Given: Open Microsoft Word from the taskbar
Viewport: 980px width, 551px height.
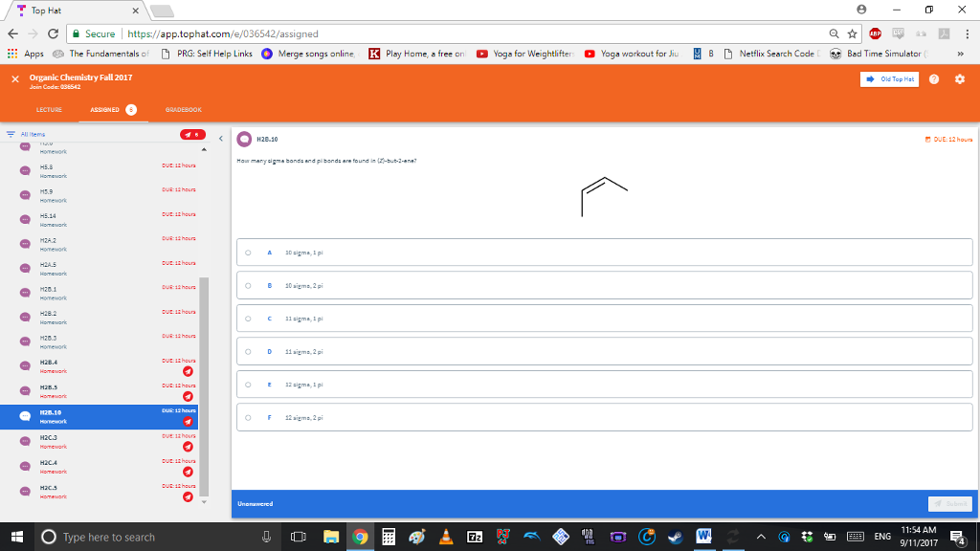Looking at the screenshot, I should tap(703, 537).
